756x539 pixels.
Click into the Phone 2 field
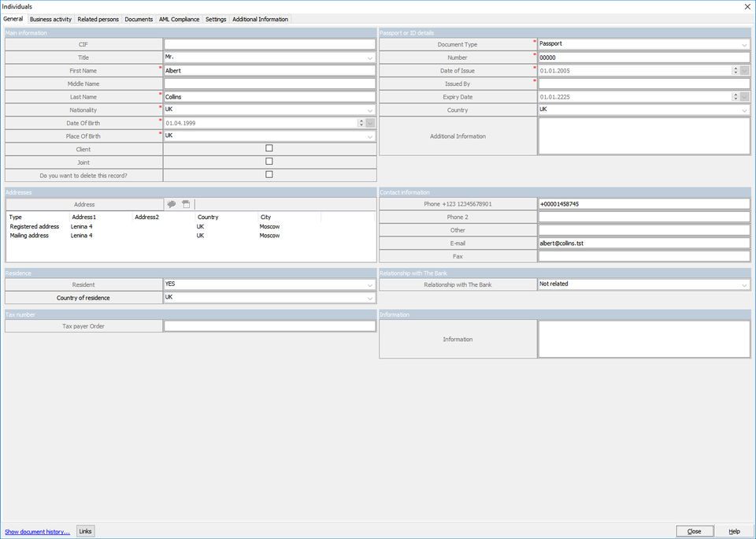644,217
